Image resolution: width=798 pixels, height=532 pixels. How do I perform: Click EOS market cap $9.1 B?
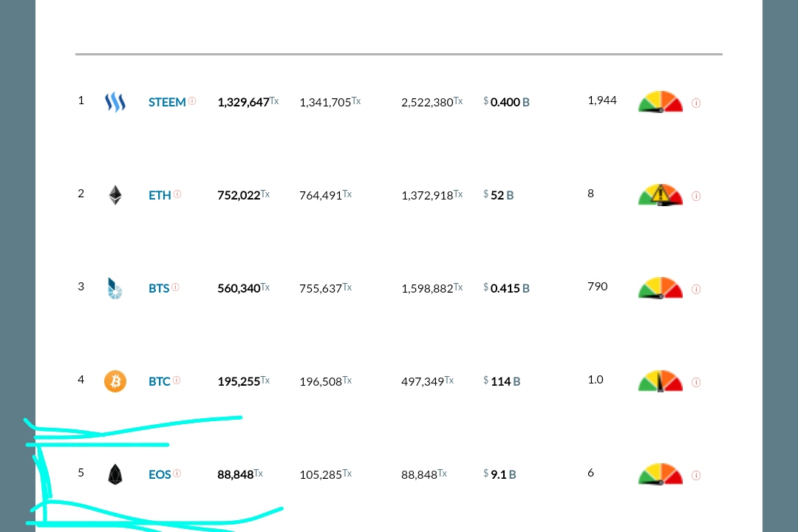(x=499, y=475)
